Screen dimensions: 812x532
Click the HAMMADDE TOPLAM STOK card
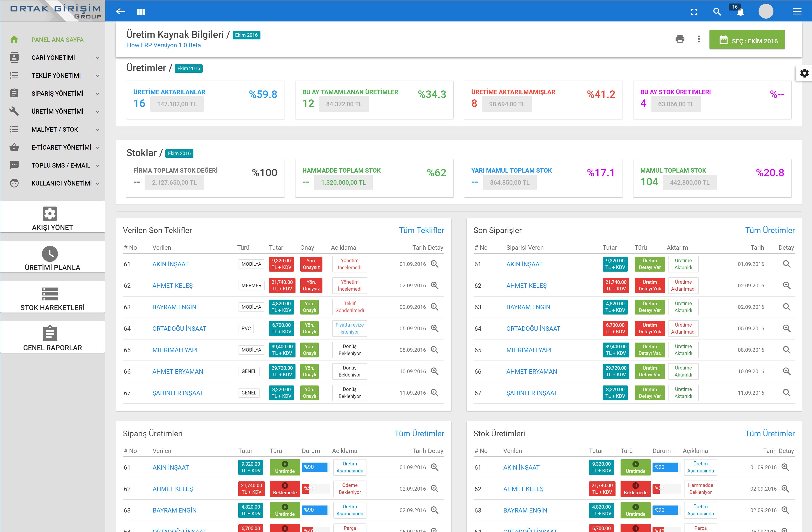click(x=374, y=178)
